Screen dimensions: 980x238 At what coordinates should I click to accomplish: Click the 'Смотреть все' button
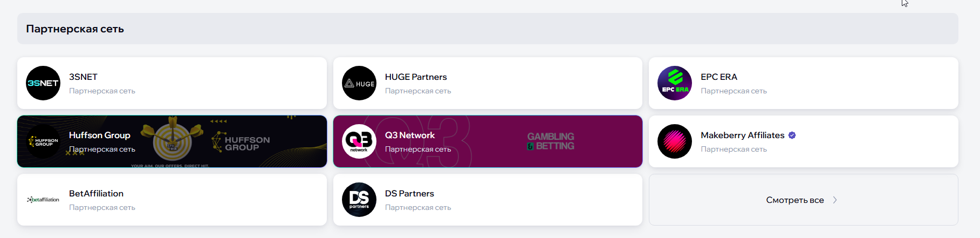(795, 200)
